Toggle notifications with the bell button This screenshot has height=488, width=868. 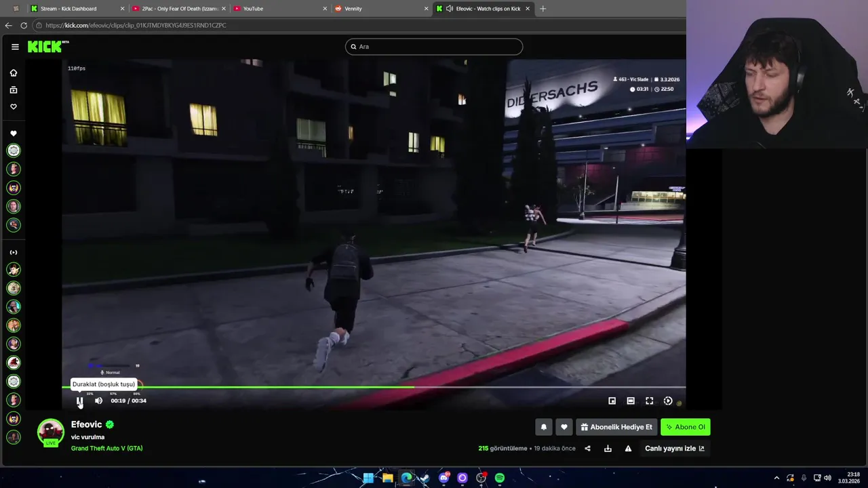[543, 427]
